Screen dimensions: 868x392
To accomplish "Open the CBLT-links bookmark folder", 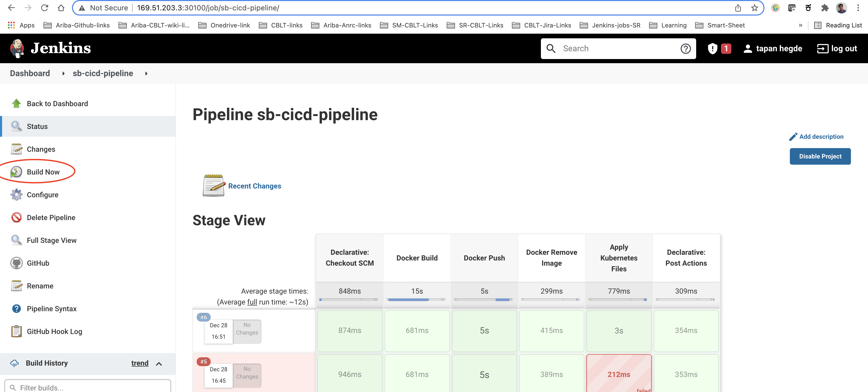I will pos(280,25).
